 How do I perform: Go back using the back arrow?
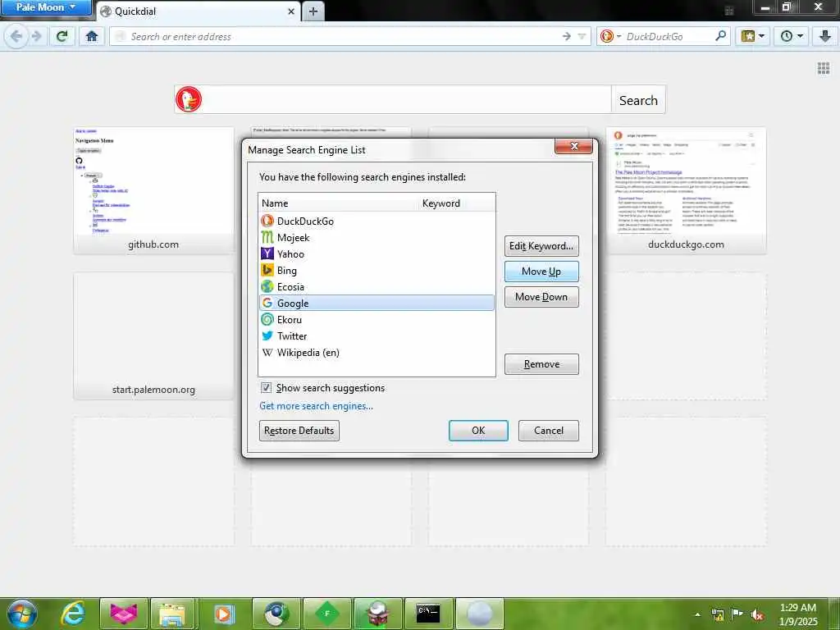coord(16,36)
